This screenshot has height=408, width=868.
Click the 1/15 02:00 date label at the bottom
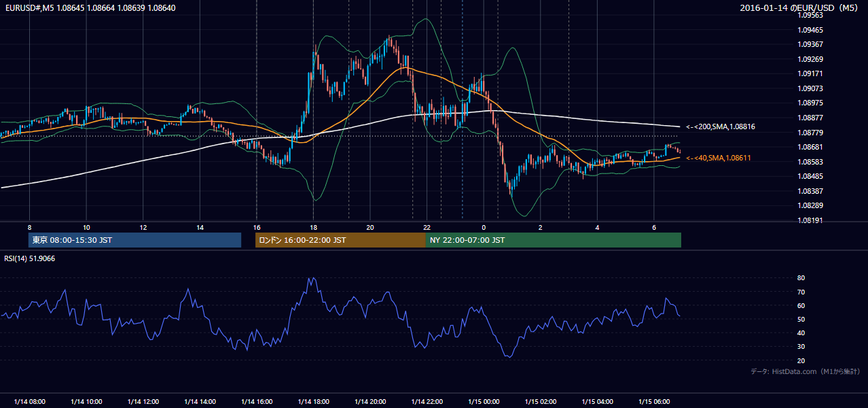[x=540, y=401]
